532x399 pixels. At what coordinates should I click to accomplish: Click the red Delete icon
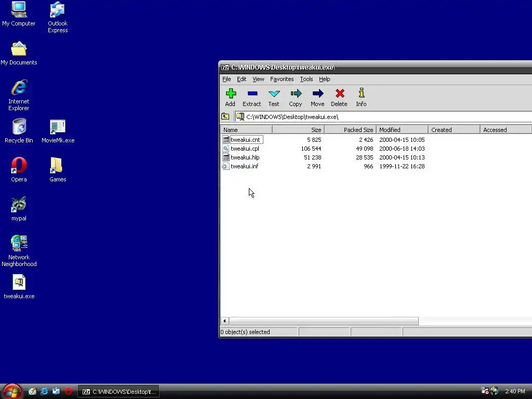point(340,94)
